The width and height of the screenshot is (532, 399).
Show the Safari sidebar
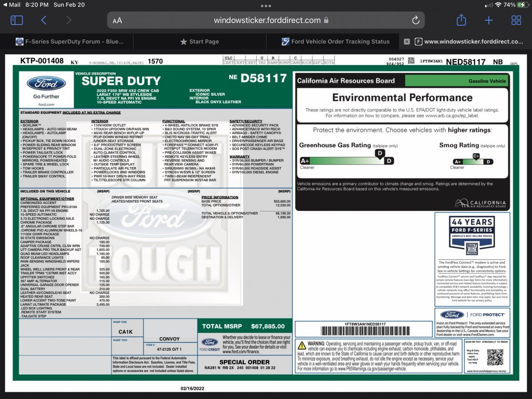(x=16, y=20)
